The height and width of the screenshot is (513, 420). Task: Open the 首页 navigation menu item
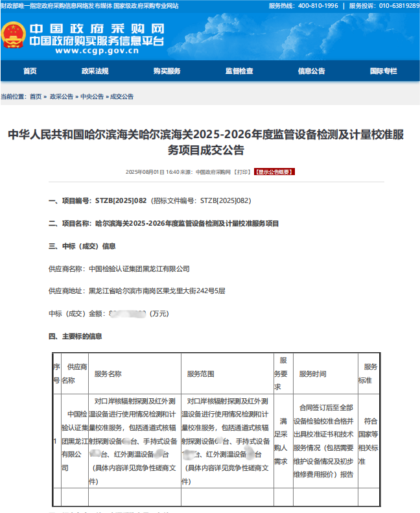point(30,71)
